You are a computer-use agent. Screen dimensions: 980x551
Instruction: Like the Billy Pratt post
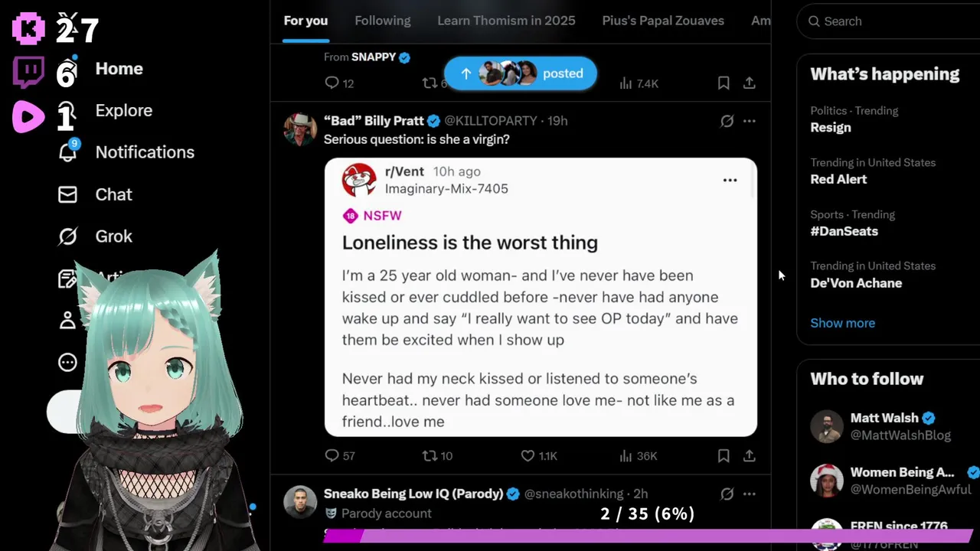tap(538, 455)
